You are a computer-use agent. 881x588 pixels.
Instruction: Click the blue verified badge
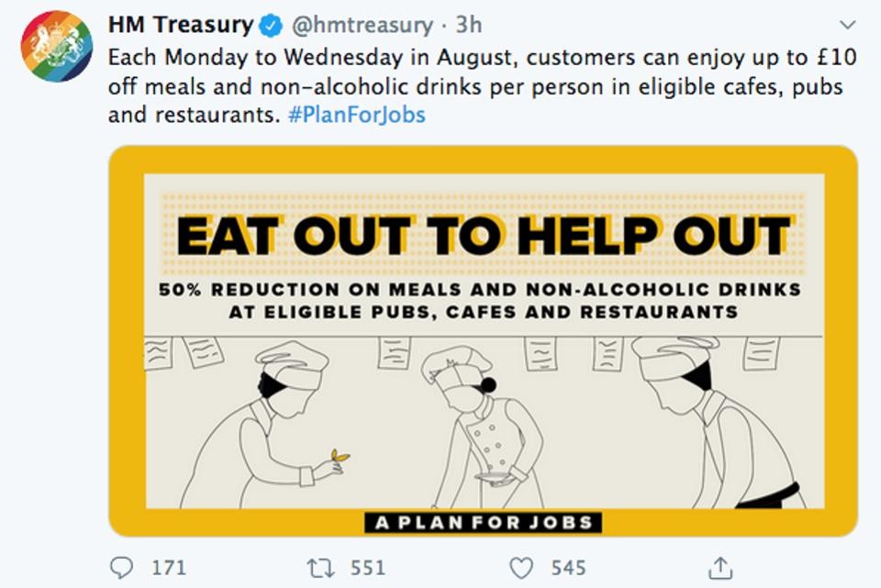pyautogui.click(x=270, y=26)
